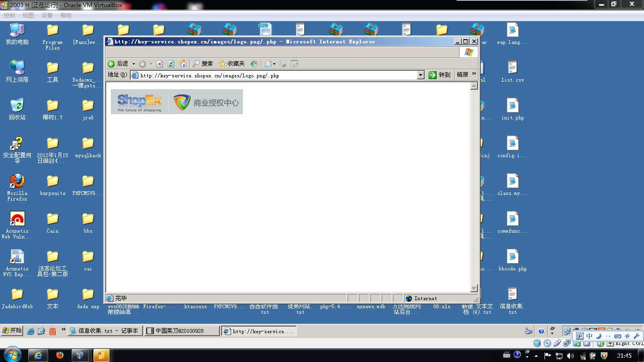Open the 搜索 search toolbar button
Screen dimensions: 644x362
tap(203, 64)
